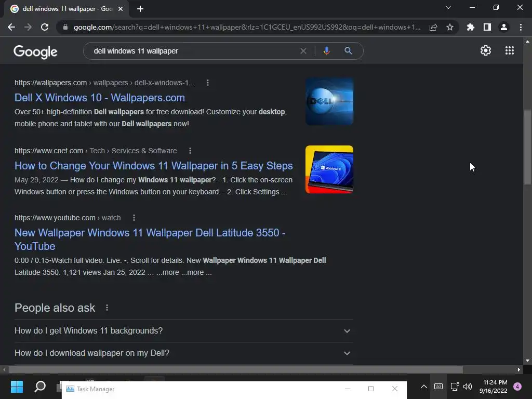
Task: Click the Dell logo wallpaper thumbnail
Action: point(329,101)
